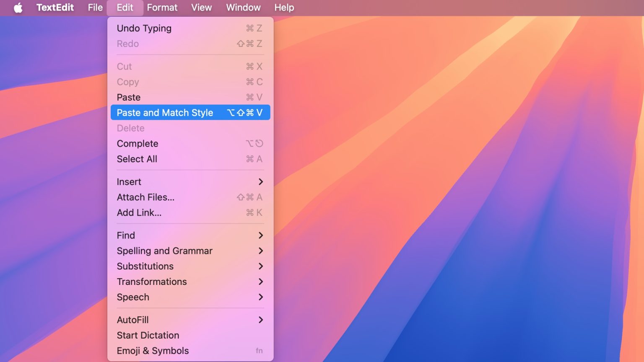Choose Select All

(137, 159)
